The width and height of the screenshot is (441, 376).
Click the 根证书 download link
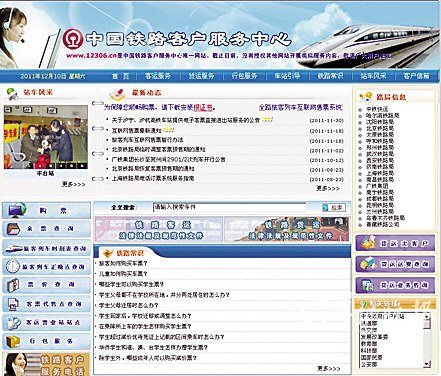point(203,108)
